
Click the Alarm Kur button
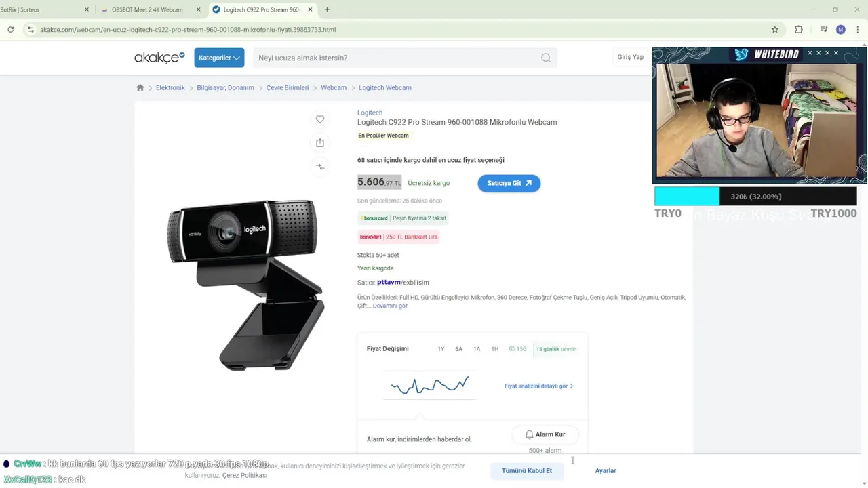[x=545, y=434]
